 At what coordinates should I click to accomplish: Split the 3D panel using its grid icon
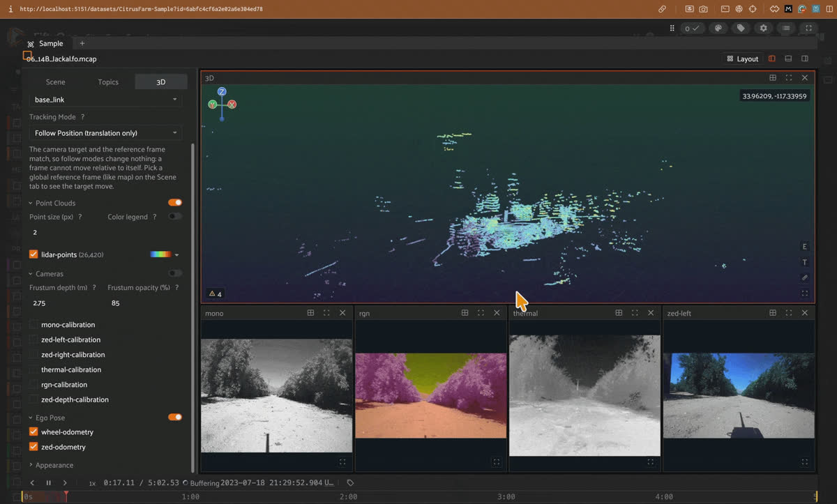773,78
